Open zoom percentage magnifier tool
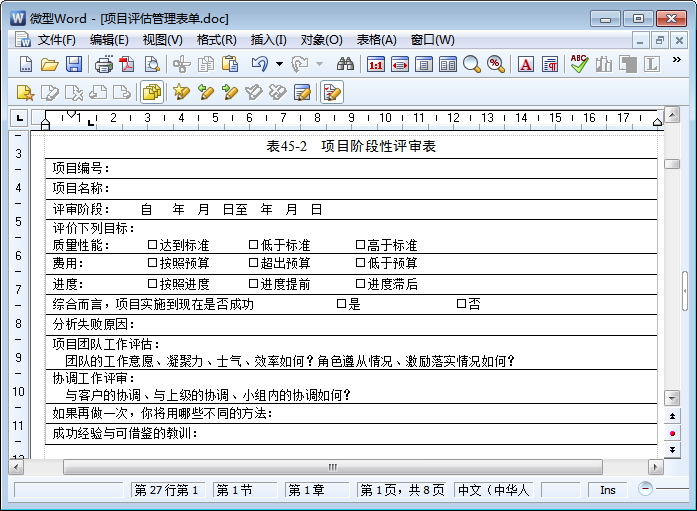The height and width of the screenshot is (511, 697). (496, 65)
